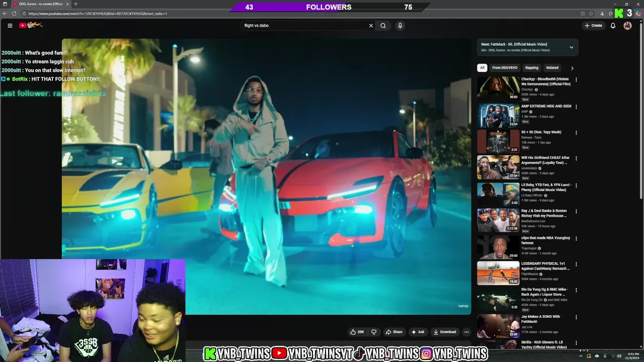The width and height of the screenshot is (644, 362).
Task: Show more filter chips with right arrow
Action: pos(572,68)
